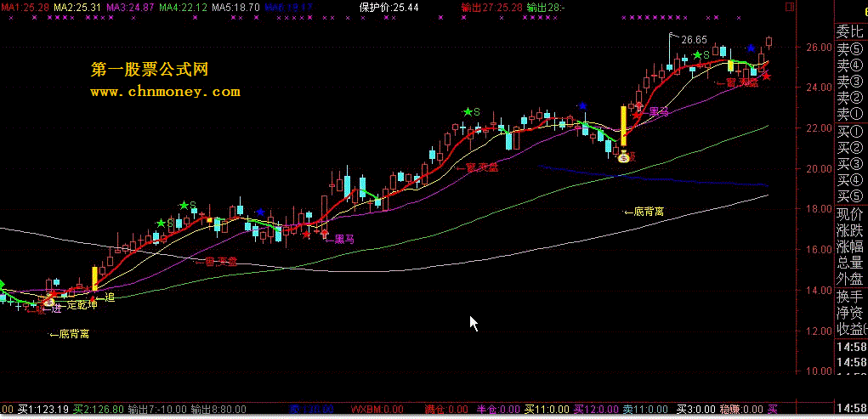Click the 涨跌 change label

(x=850, y=229)
